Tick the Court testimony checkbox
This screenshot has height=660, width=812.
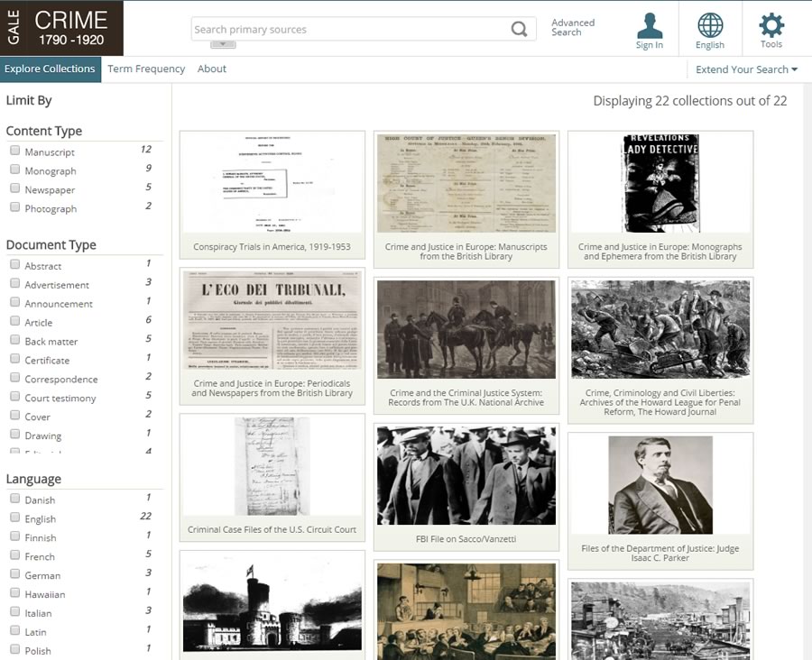click(x=15, y=397)
